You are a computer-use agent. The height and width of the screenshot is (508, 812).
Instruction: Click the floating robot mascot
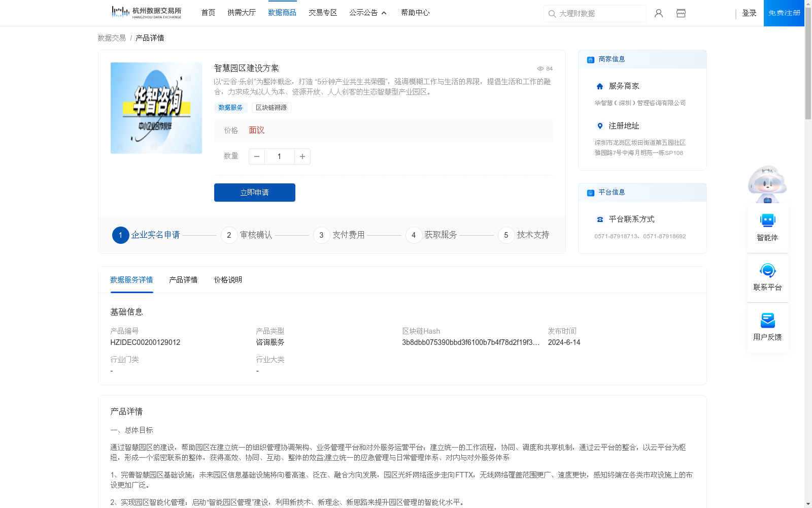767,184
